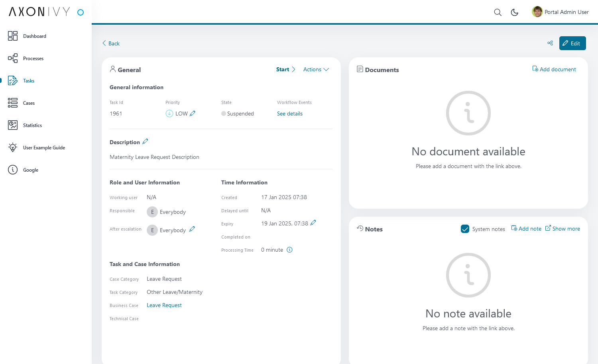Start the task
The image size is (598, 364).
(285, 70)
